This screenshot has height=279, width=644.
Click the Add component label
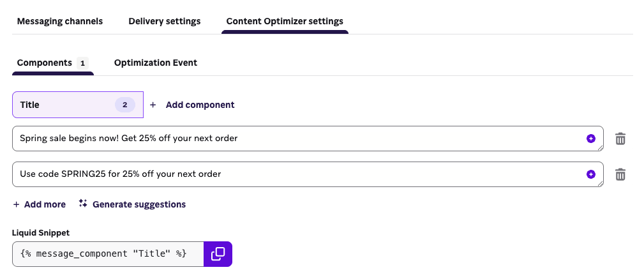(x=200, y=105)
